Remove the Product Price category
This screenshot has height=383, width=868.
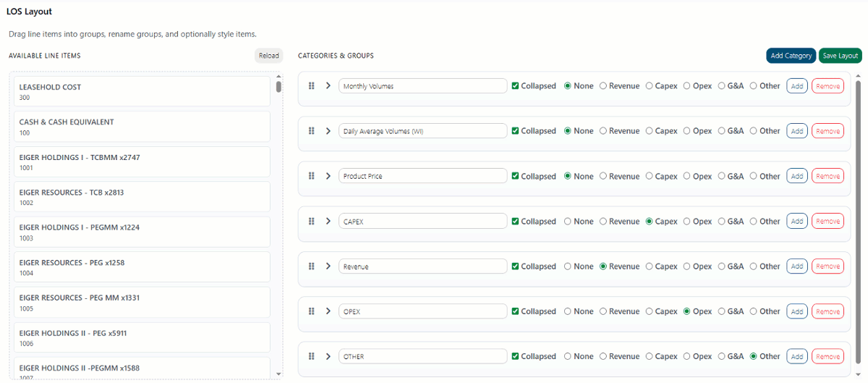(x=827, y=176)
